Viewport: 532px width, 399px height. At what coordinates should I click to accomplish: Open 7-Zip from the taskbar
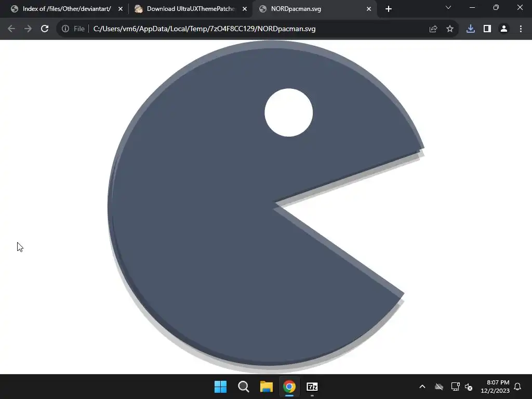(x=312, y=387)
